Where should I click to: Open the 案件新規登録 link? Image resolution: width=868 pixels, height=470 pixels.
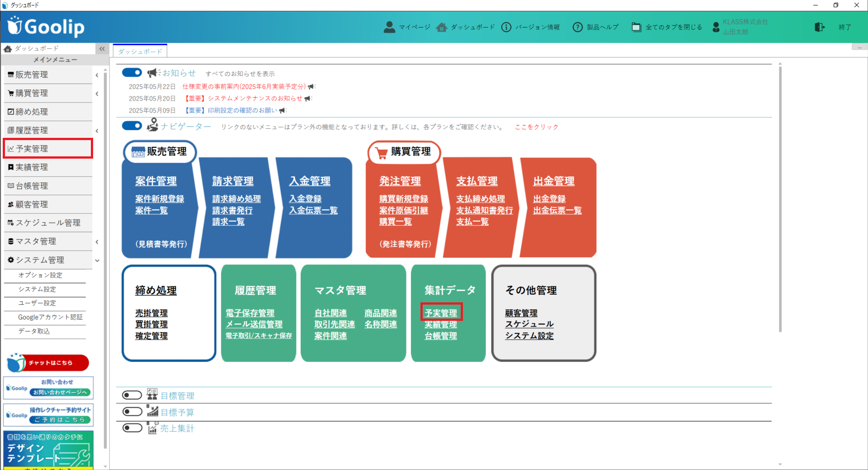[x=160, y=199]
